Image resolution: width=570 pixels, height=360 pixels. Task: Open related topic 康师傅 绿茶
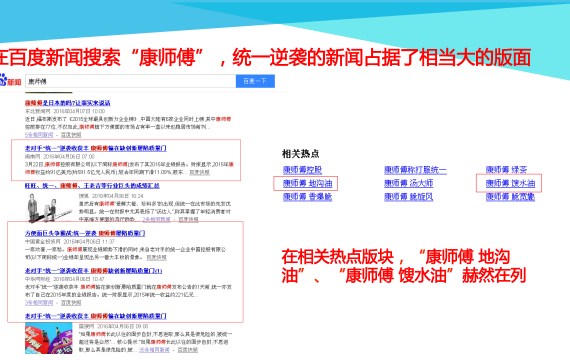[506, 170]
